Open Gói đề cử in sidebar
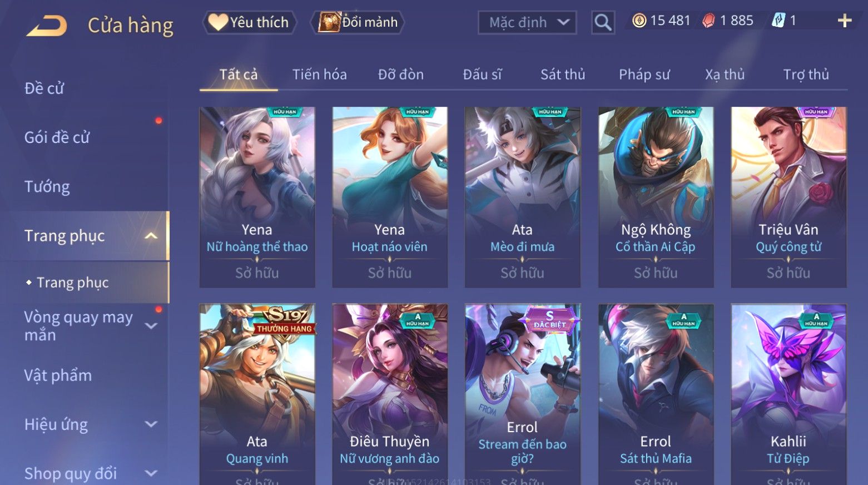Image resolution: width=868 pixels, height=485 pixels. coord(57,137)
